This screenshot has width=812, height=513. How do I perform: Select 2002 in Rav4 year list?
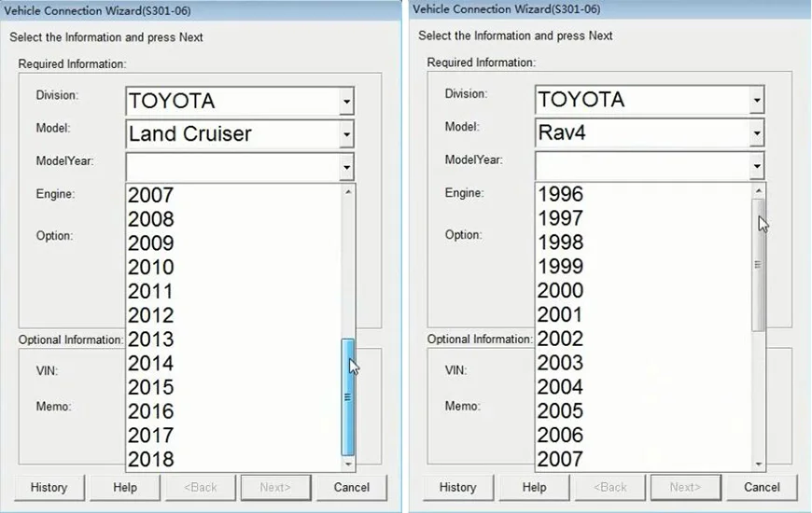pyautogui.click(x=643, y=339)
